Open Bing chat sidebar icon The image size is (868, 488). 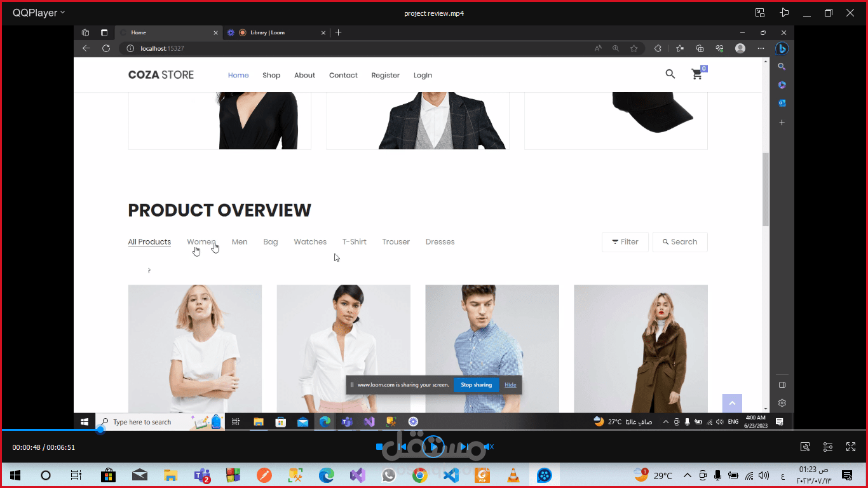pyautogui.click(x=782, y=48)
